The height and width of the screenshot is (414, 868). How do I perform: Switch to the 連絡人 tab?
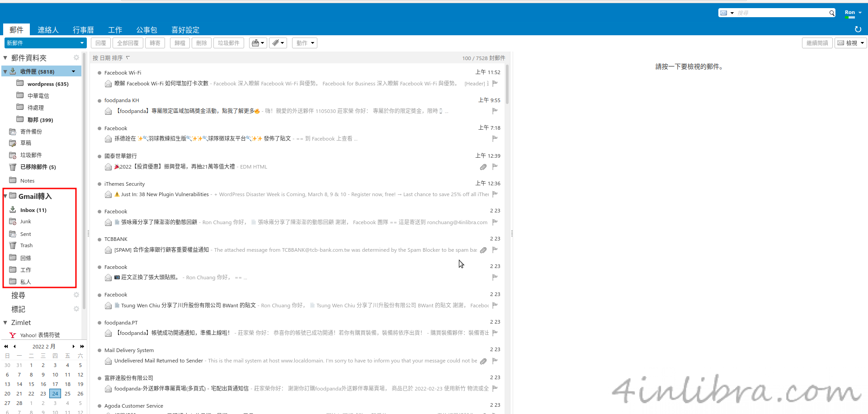[x=48, y=30]
